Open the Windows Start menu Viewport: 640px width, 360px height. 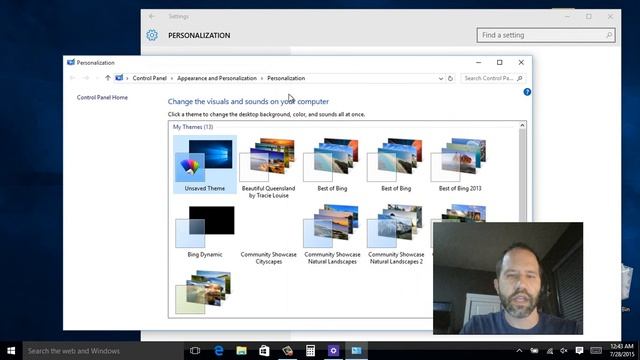click(x=11, y=351)
